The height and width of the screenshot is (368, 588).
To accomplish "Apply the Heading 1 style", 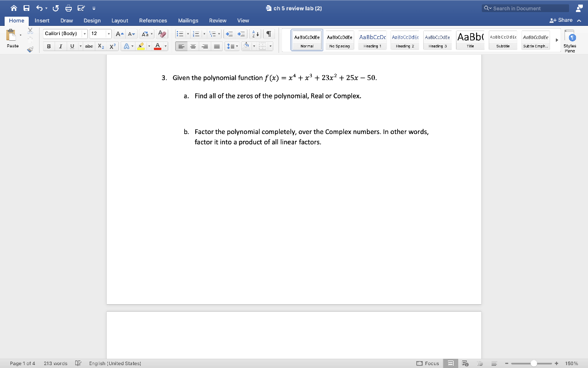I will 372,40.
